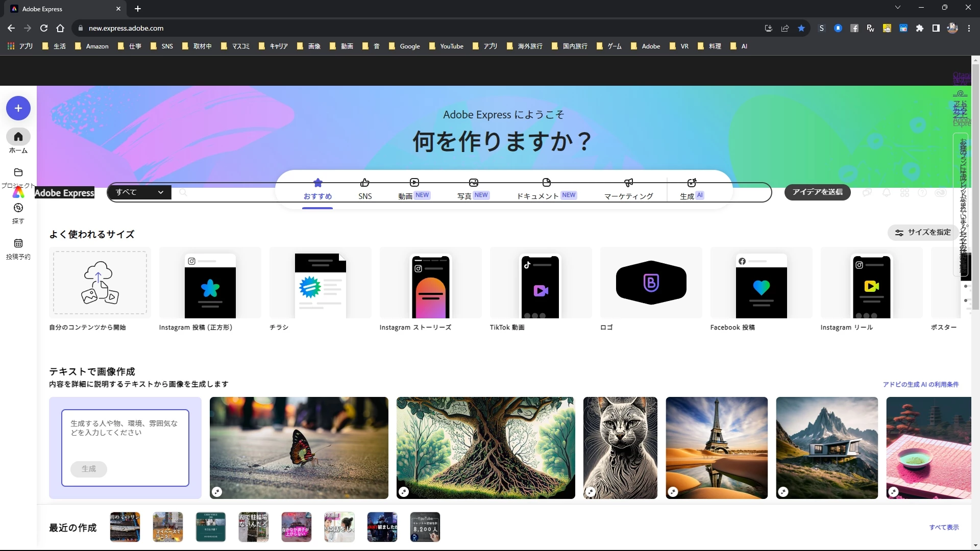Open the butterfly sample image
Screen dimensions: 980x551
(299, 447)
